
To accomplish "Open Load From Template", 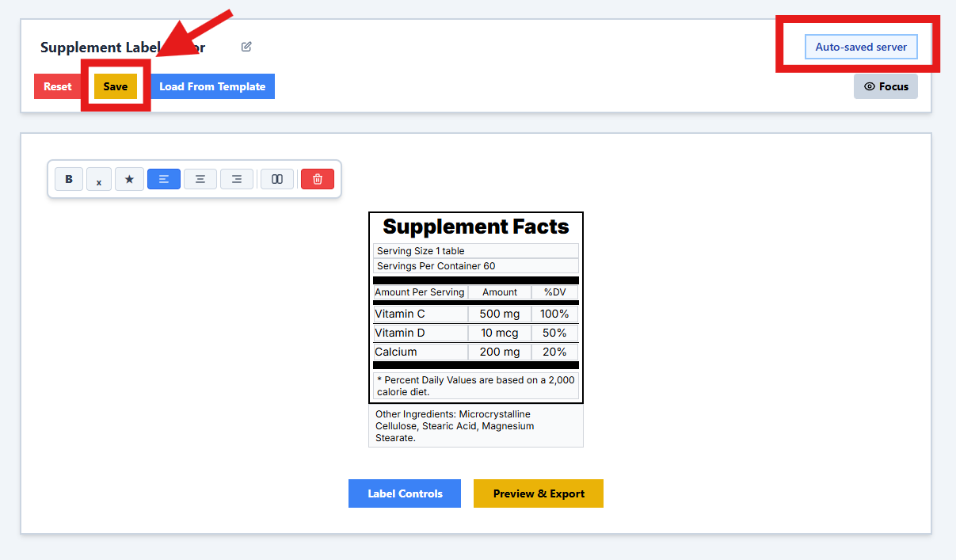I will point(212,86).
